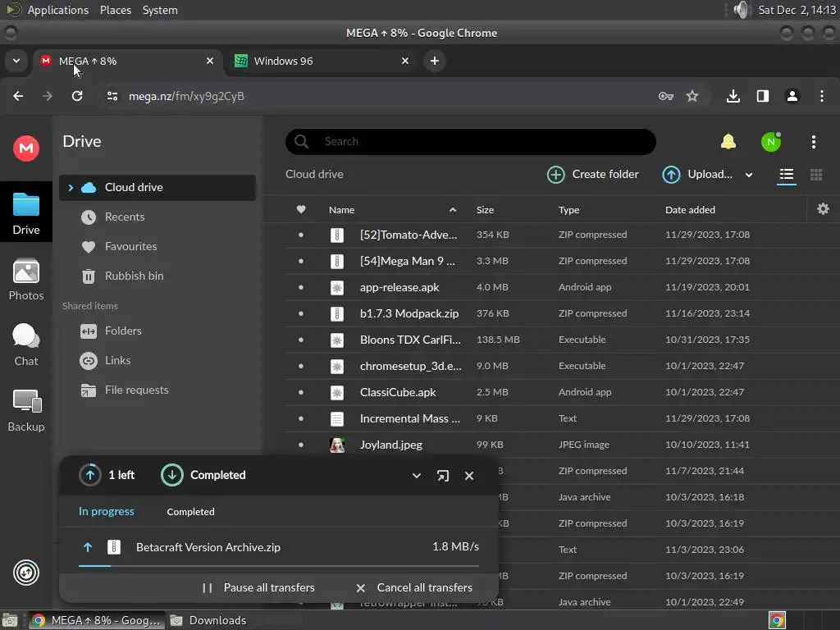This screenshot has width=840, height=630.
Task: Click the Betacraft upload progress bar
Action: [279, 566]
